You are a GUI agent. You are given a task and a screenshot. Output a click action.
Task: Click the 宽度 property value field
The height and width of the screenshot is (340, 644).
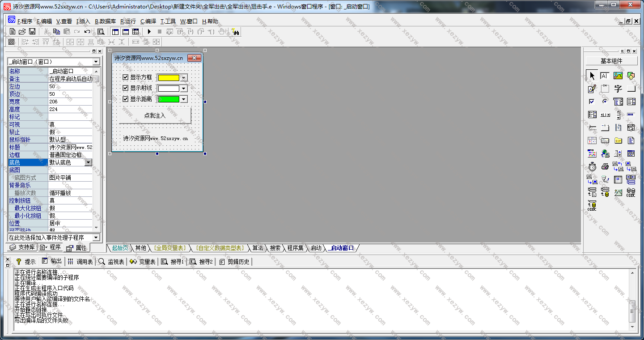70,102
